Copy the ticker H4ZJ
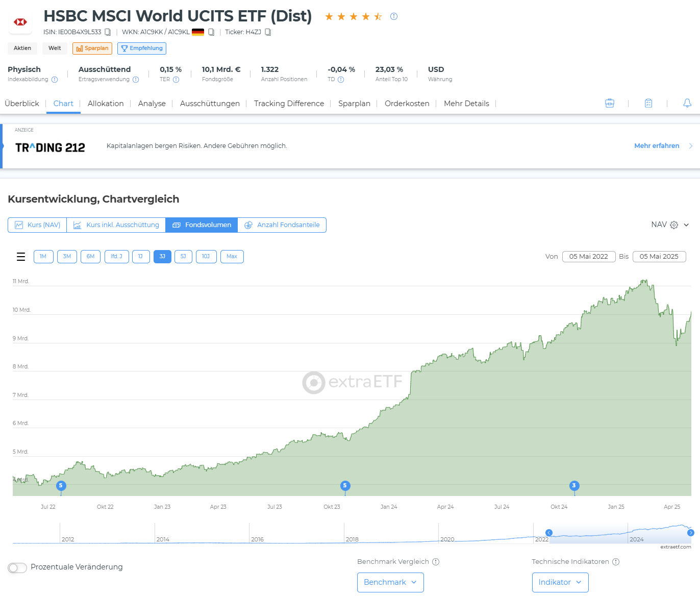 point(268,32)
